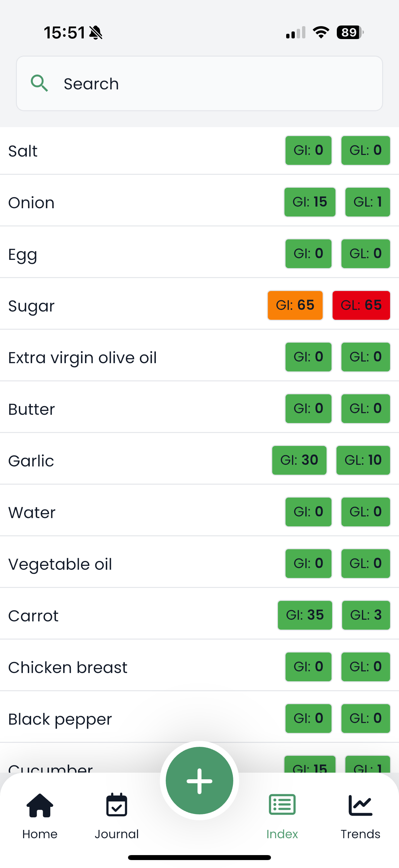Tap Carrot's GI: 35 badge
The width and height of the screenshot is (399, 868).
pyautogui.click(x=305, y=615)
